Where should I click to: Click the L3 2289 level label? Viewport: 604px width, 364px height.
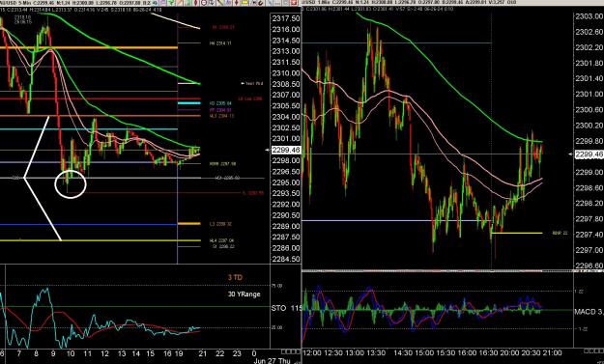coord(220,224)
